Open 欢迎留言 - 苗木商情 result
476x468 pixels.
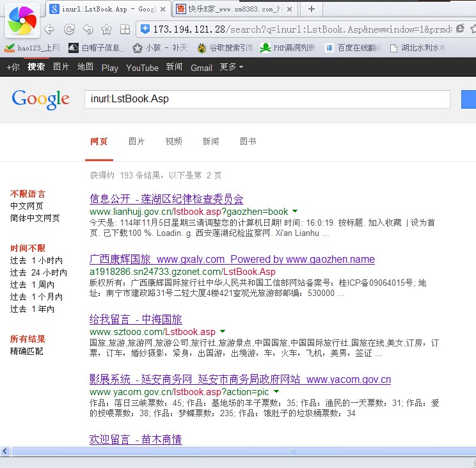[136, 439]
